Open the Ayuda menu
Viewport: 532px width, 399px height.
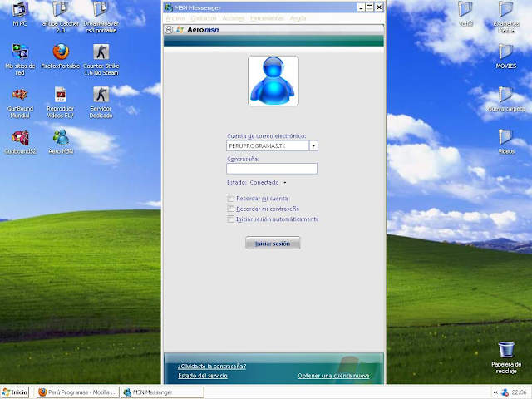[298, 18]
